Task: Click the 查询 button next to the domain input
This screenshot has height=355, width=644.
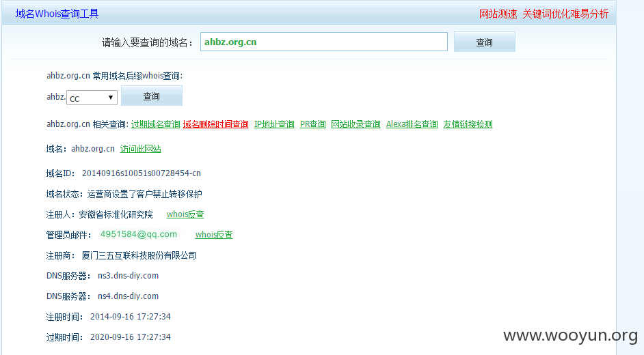Action: pyautogui.click(x=484, y=42)
